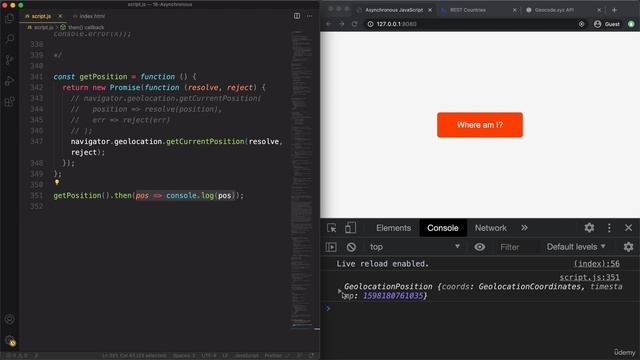Clear the console
The image size is (640, 360).
click(x=351, y=247)
